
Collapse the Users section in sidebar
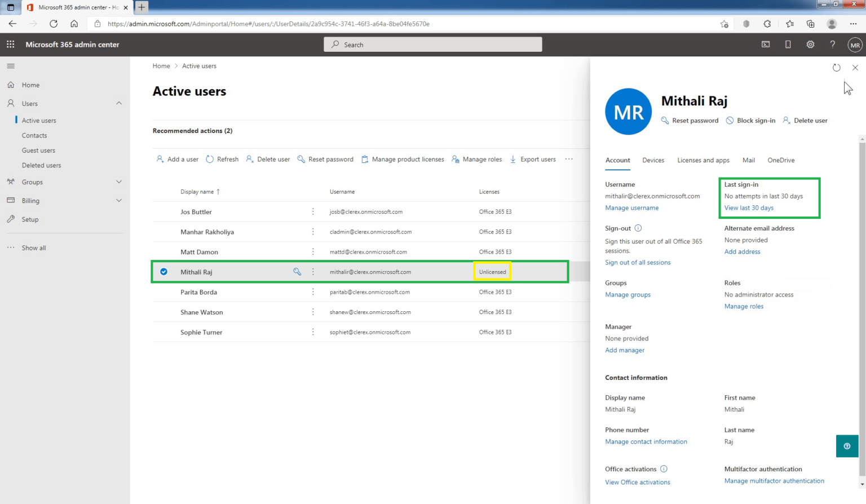[118, 103]
